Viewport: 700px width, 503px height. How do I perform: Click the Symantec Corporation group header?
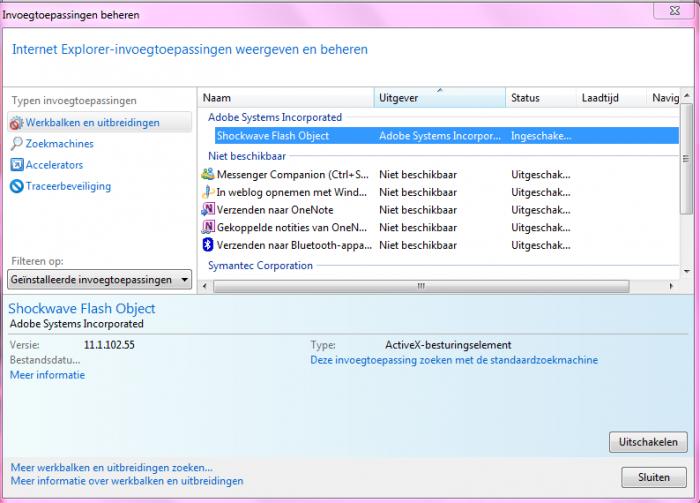260,266
